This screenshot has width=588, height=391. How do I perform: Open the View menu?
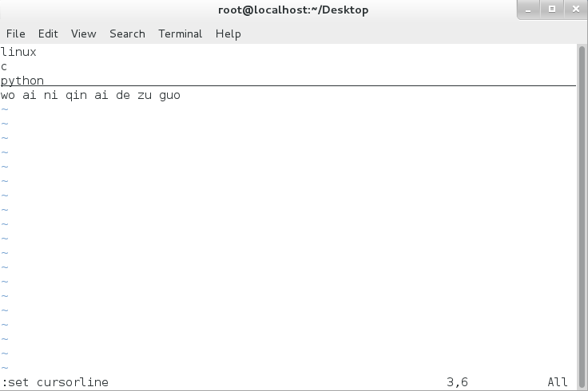[x=84, y=34]
